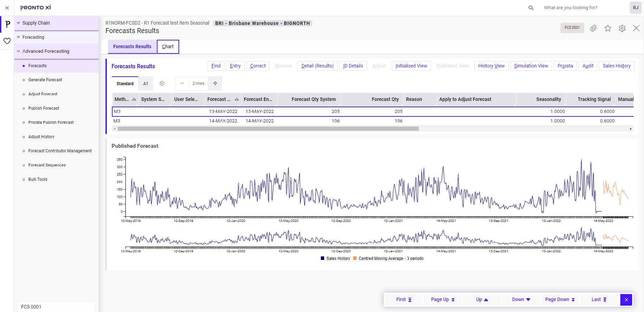This screenshot has width=644, height=312.
Task: Decrease visible rows with minus icon
Action: pyautogui.click(x=182, y=83)
